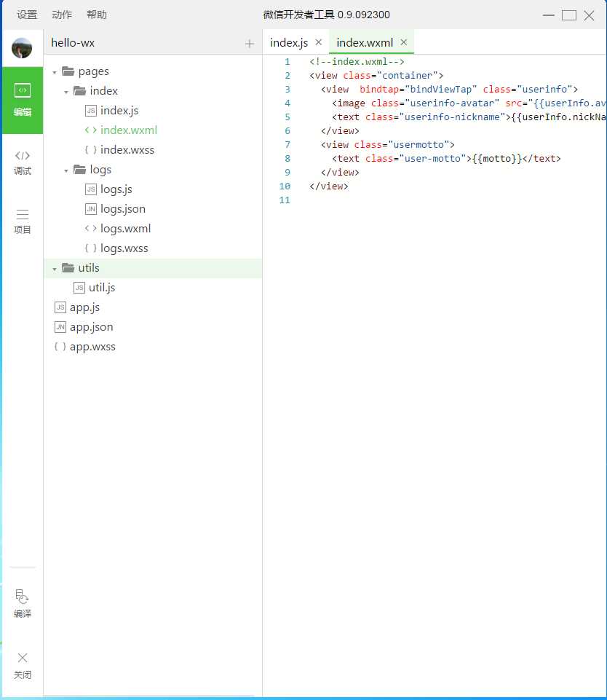Open the 帮助 (Help) menu
607x700 pixels.
pyautogui.click(x=97, y=15)
